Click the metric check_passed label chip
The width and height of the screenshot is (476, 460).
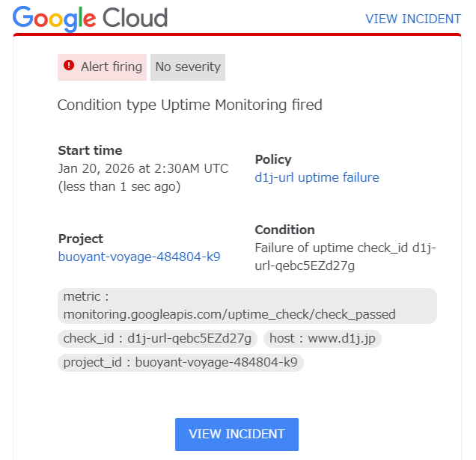pyautogui.click(x=246, y=306)
